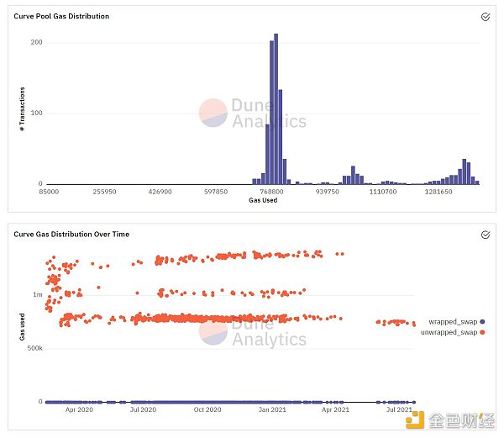504x438 pixels.
Task: Select the Oct 2020 date tick label
Action: 207,409
